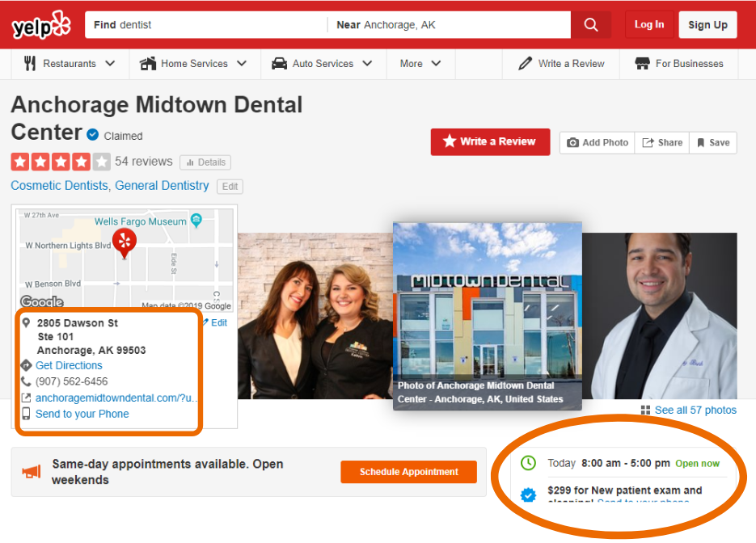Expand the Restaurants chevron arrow
Screen dimensions: 756x543
tap(110, 64)
